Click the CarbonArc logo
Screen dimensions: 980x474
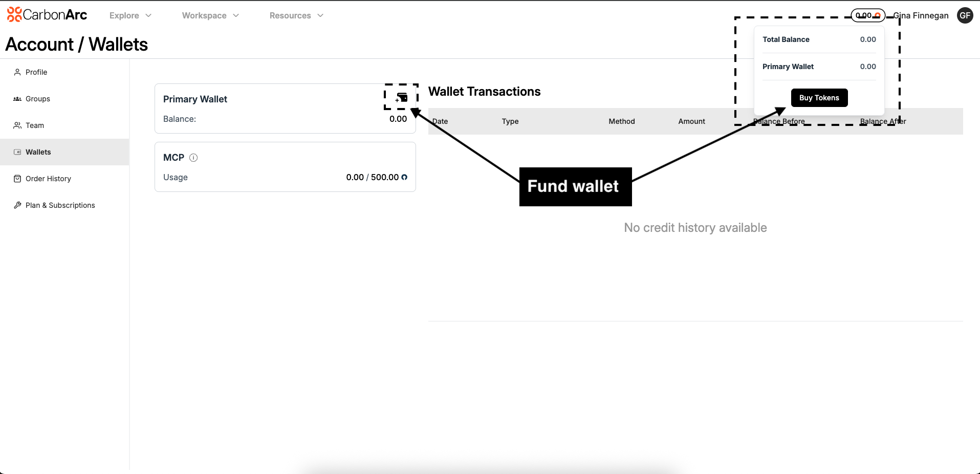46,15
